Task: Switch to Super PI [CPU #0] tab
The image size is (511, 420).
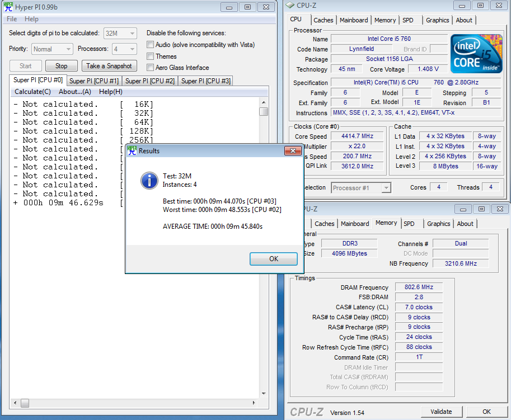Action: pos(38,80)
